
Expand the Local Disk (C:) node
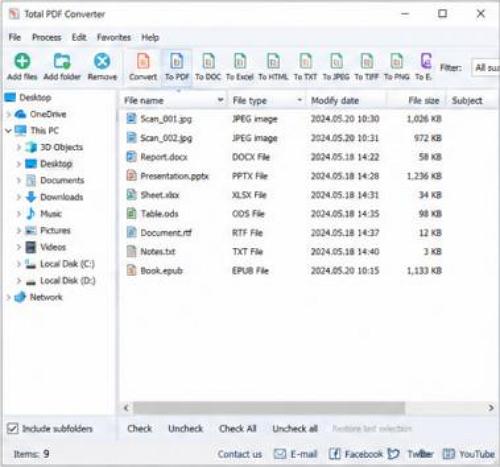[19, 264]
